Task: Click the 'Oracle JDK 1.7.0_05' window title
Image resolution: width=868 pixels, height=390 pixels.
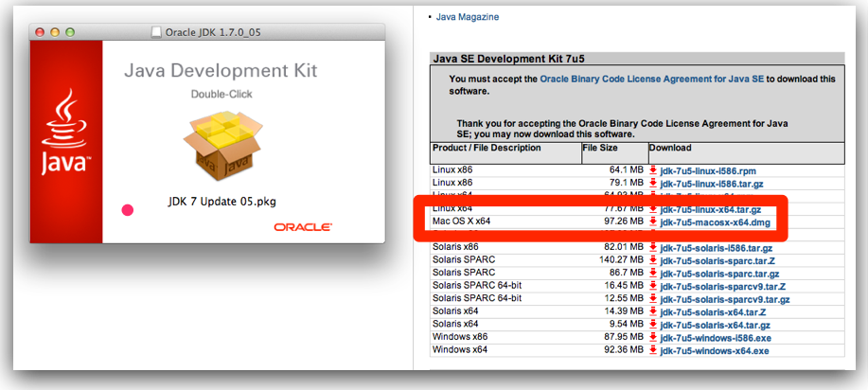Action: [213, 32]
